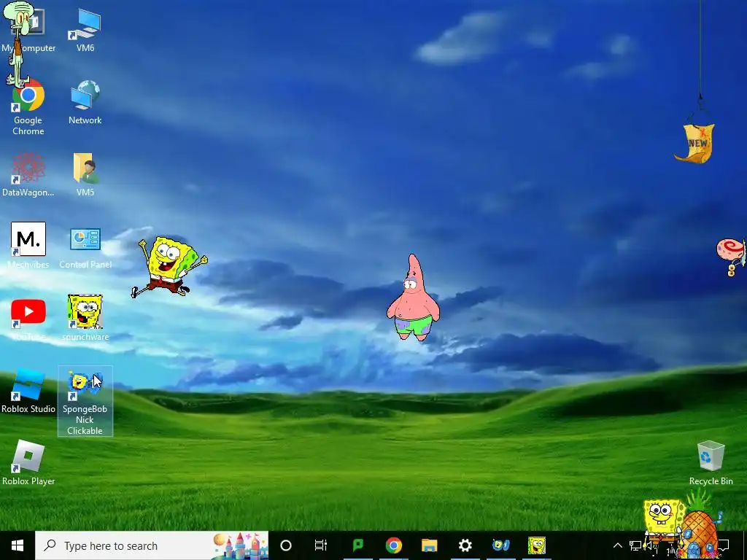Open Roblox Studio shortcut

coord(28,391)
